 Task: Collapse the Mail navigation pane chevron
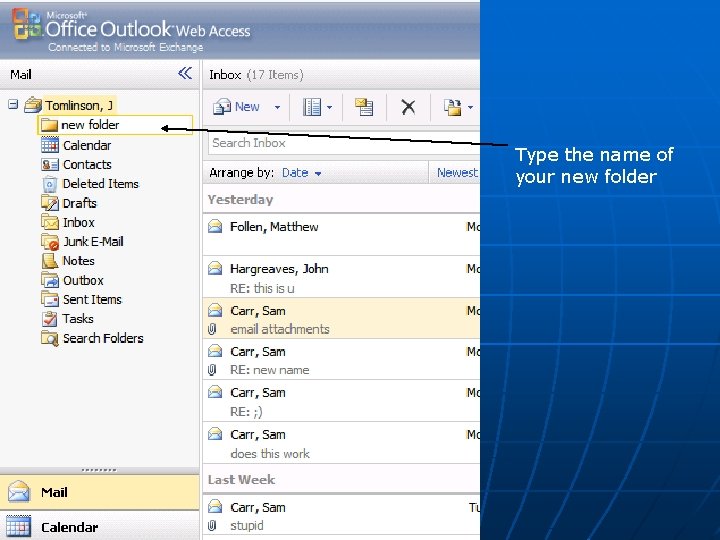point(185,73)
